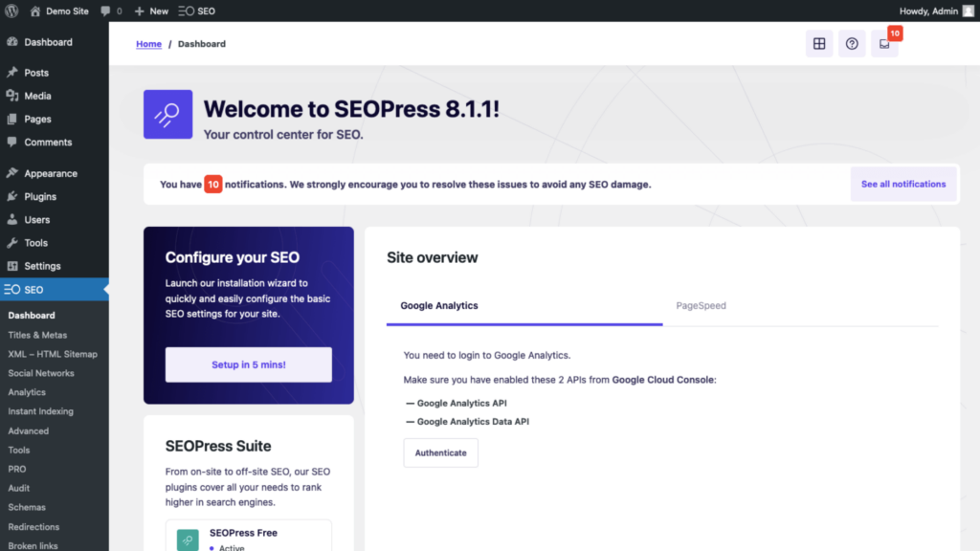Open the Pages icon in sidebar
The image size is (980, 551).
click(12, 119)
